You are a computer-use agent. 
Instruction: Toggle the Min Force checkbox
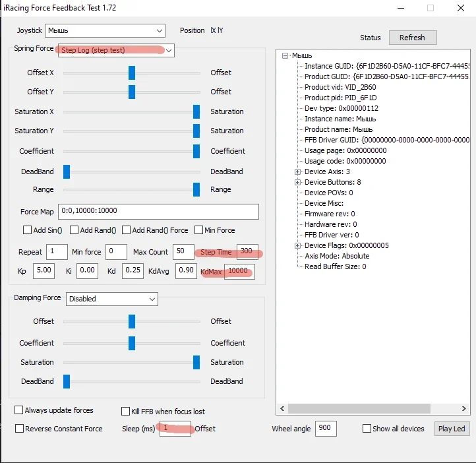pos(199,230)
